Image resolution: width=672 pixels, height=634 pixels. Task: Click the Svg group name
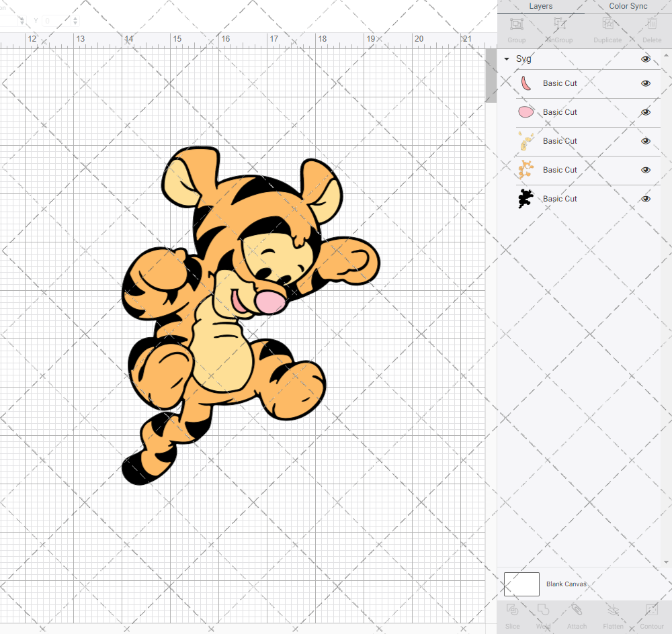click(x=523, y=59)
